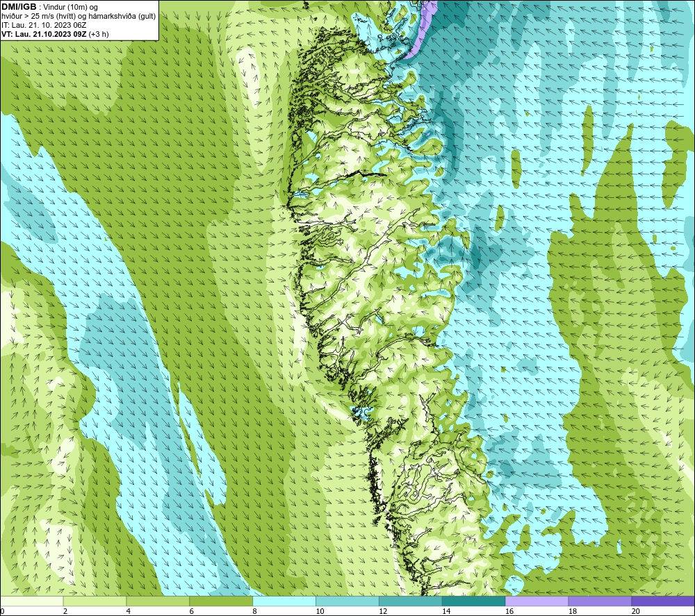695x616 pixels.
Task: Click the above-20 m/s darkest purple swatch
Action: point(663,601)
